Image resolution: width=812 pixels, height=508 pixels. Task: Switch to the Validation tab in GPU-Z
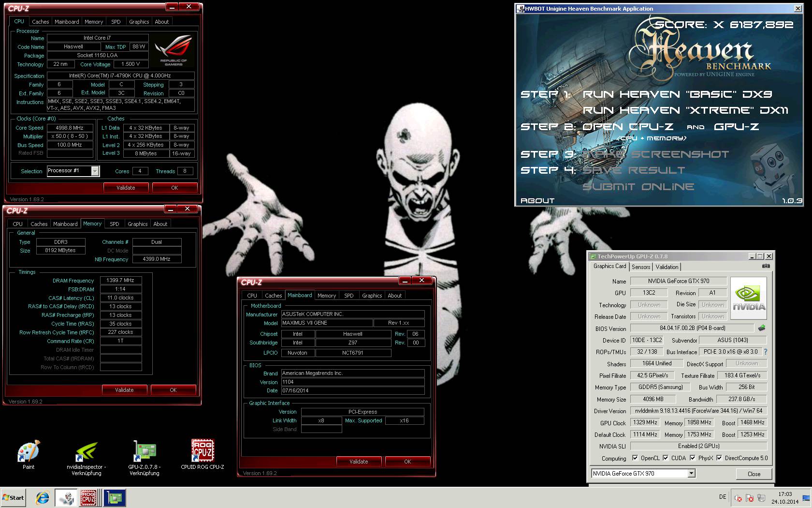click(x=667, y=267)
